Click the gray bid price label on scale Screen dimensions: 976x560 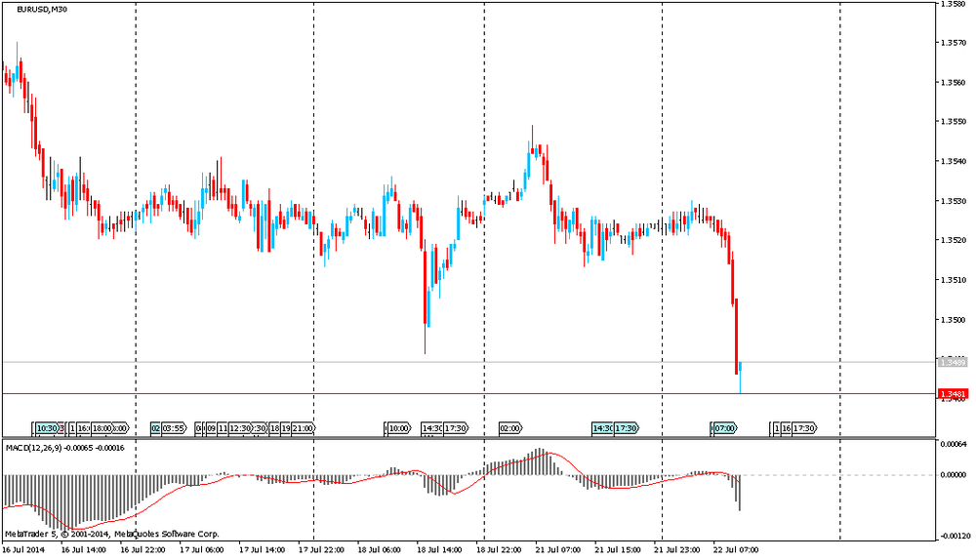tap(952, 362)
